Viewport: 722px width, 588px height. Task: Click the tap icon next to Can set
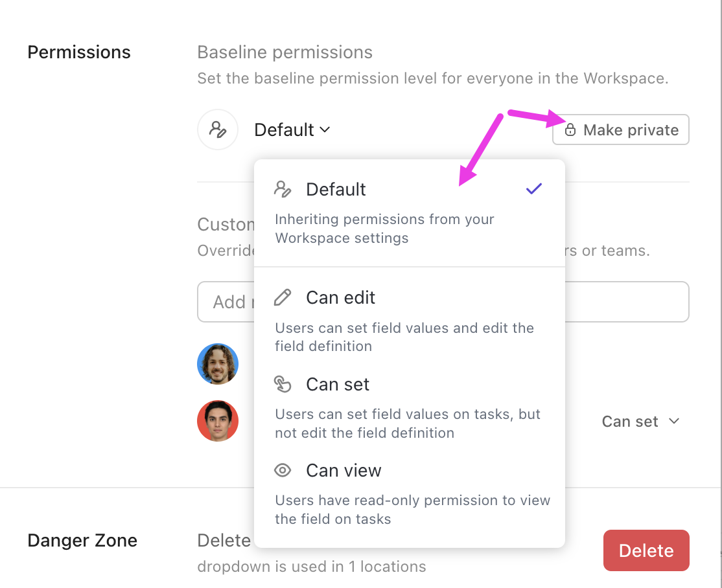(283, 383)
